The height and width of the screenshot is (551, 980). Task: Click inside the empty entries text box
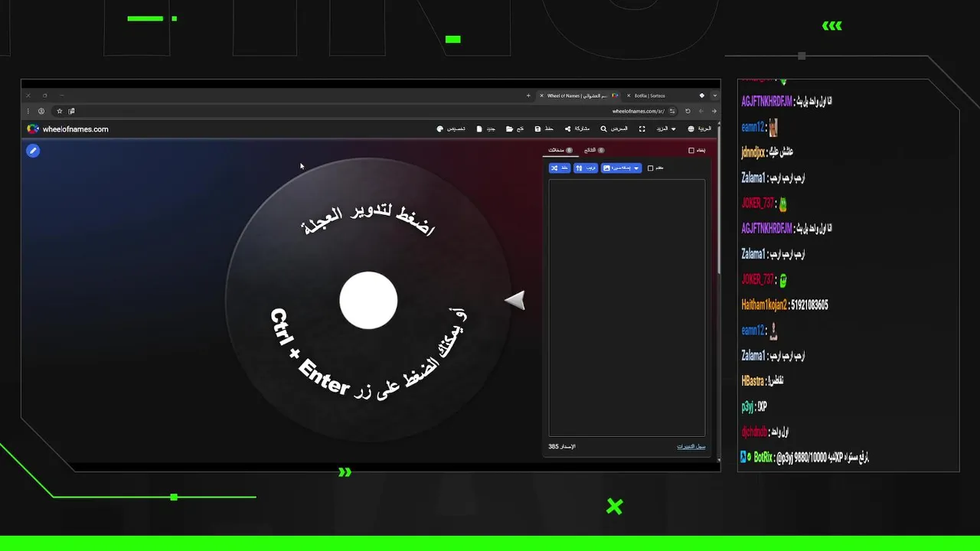627,308
